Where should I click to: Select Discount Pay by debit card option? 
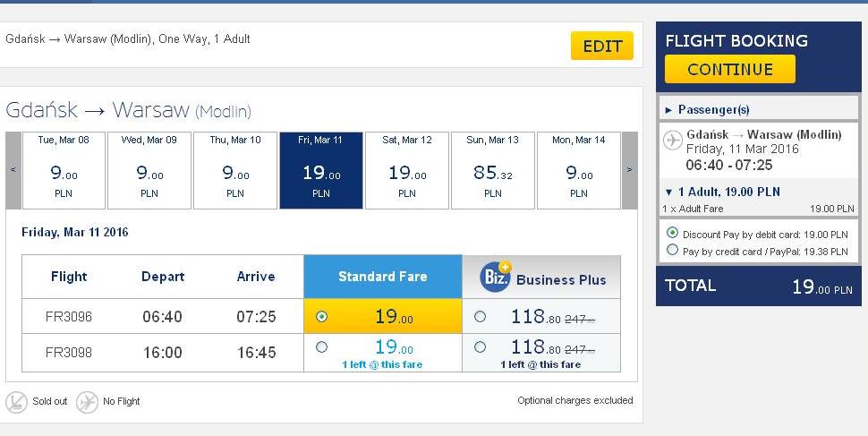coord(673,233)
